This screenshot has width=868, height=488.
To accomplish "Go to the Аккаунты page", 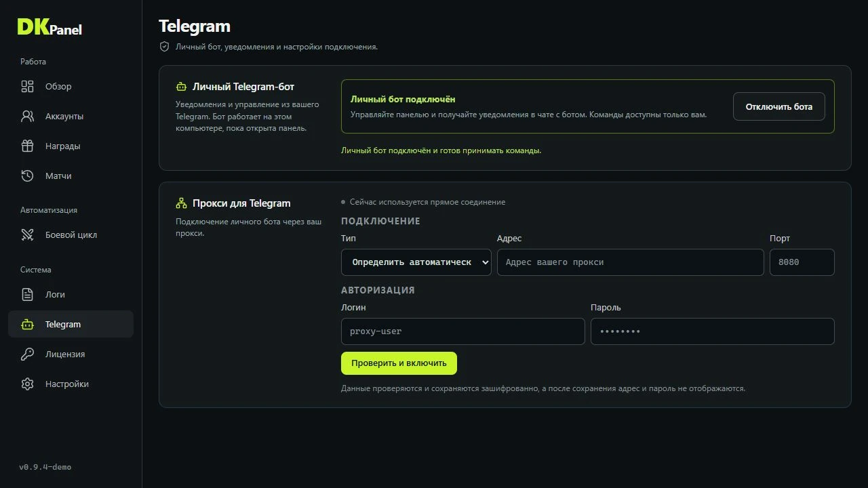I will 71,116.
